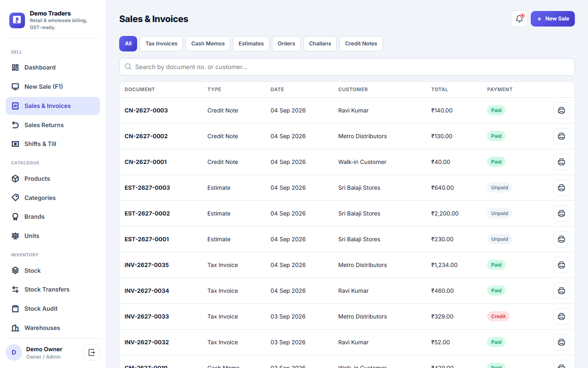Filter by Credit Notes tab

click(361, 44)
